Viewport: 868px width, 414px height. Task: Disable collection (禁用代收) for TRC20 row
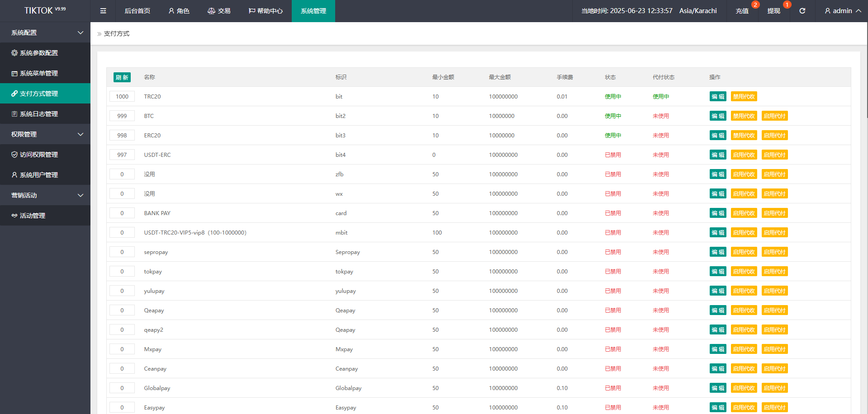tap(744, 97)
